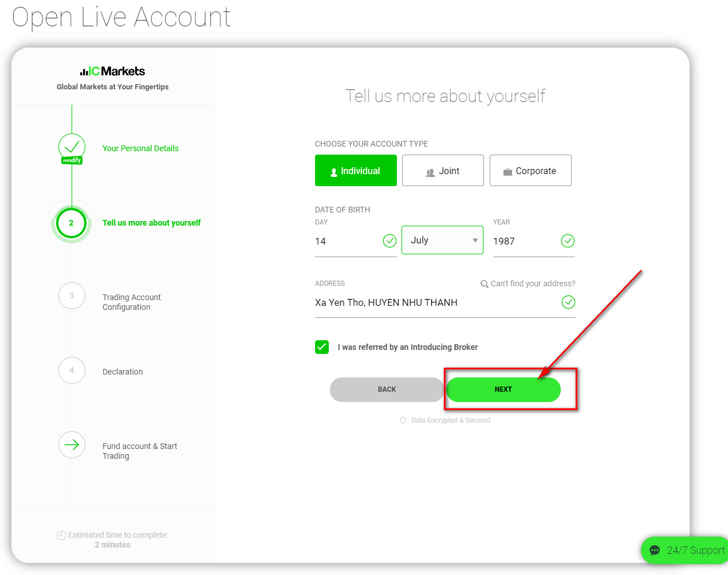Click the step 3 circle icon
The width and height of the screenshot is (728, 575).
tap(72, 296)
